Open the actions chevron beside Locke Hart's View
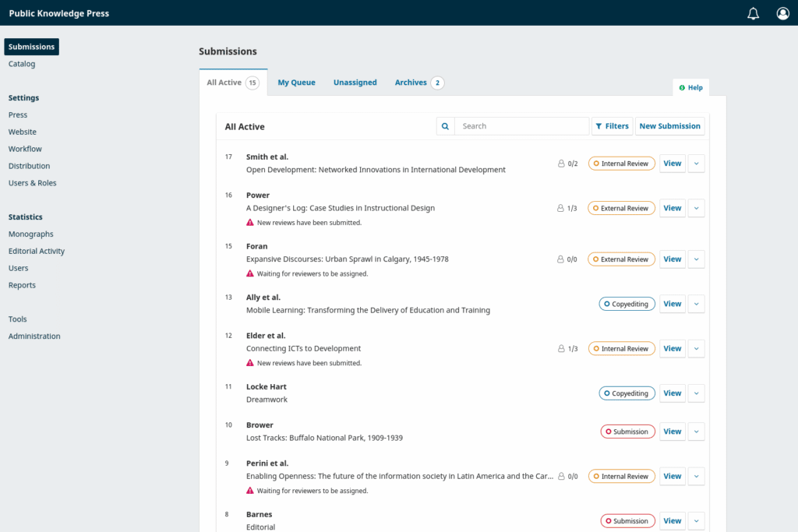 tap(694, 393)
